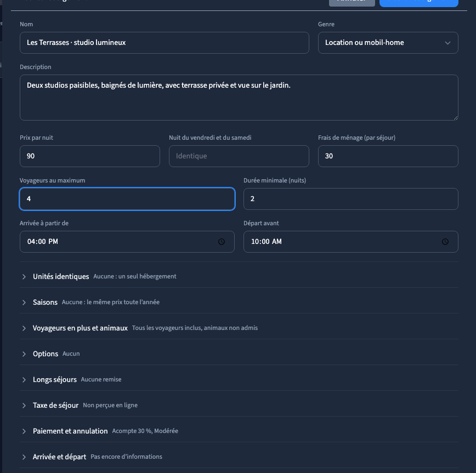476x473 pixels.
Task: Open the Genre dropdown showing Location ou mobil-home
Action: (388, 43)
